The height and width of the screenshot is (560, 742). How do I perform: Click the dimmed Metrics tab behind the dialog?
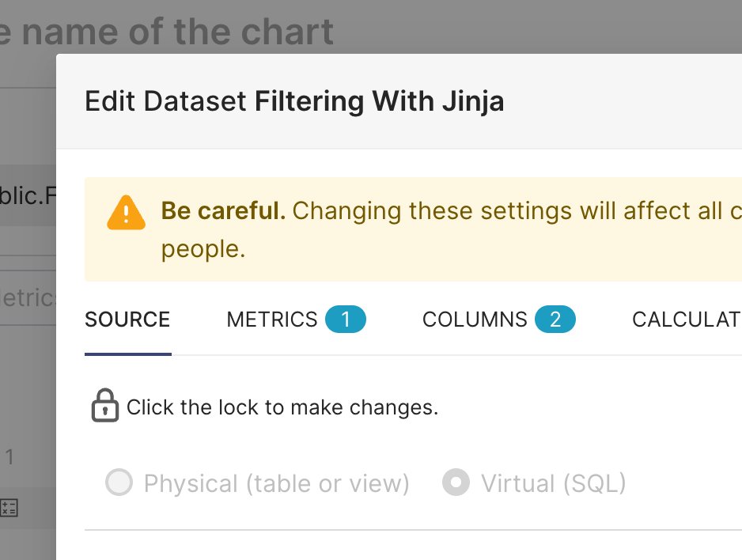28,297
